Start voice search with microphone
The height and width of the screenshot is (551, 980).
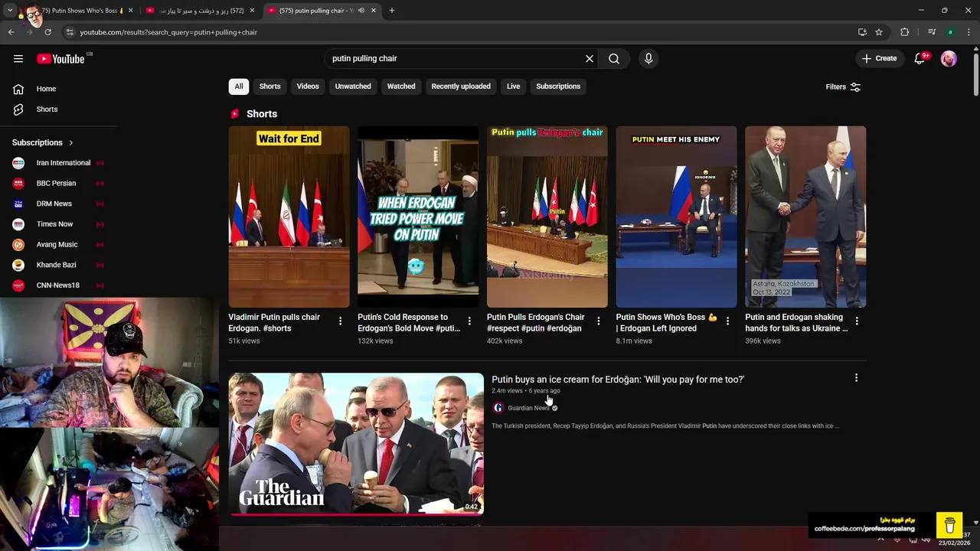tap(648, 58)
